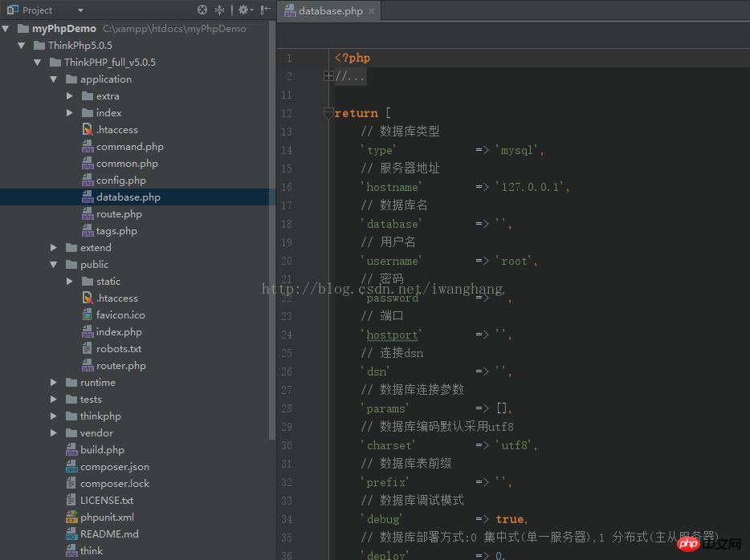Click the .htaccess file icon under application
Screen dimensions: 750x560
[88, 129]
